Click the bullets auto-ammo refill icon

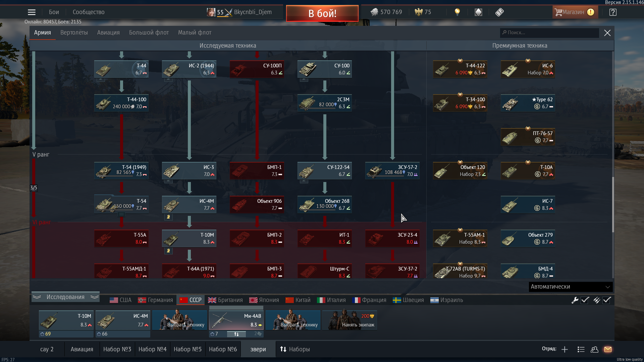pos(596,300)
